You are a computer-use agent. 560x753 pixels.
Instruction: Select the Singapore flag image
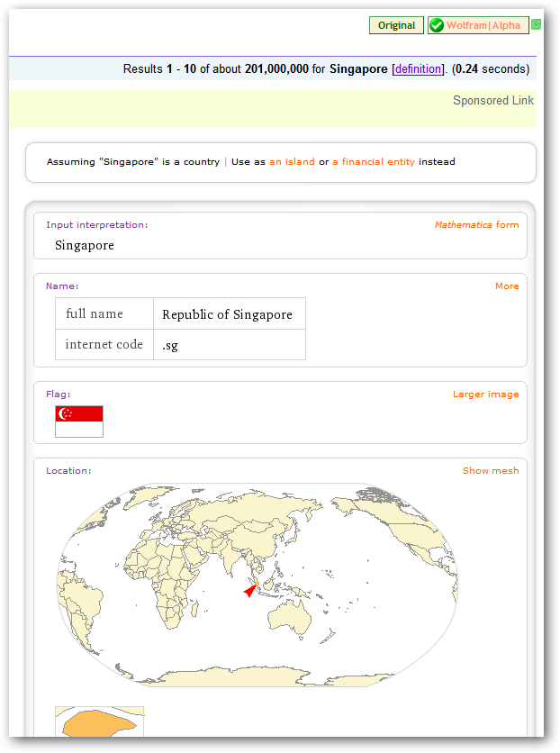(x=79, y=420)
